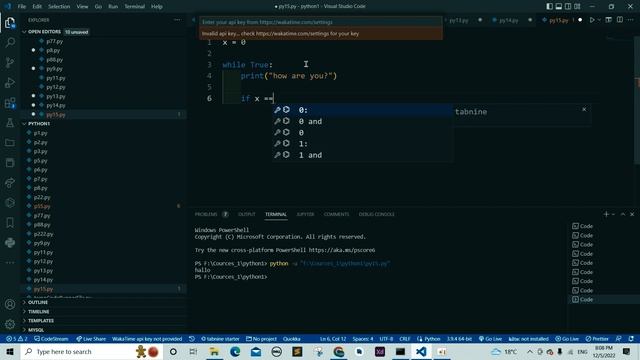Open the Testing flask view
This screenshot has width=640, height=360.
[10, 122]
